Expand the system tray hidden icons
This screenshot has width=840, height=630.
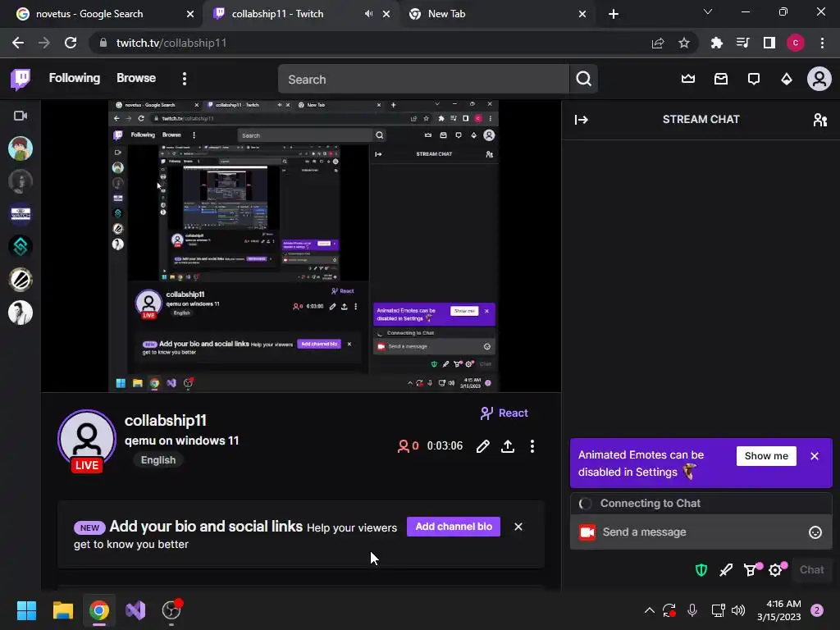click(x=650, y=610)
